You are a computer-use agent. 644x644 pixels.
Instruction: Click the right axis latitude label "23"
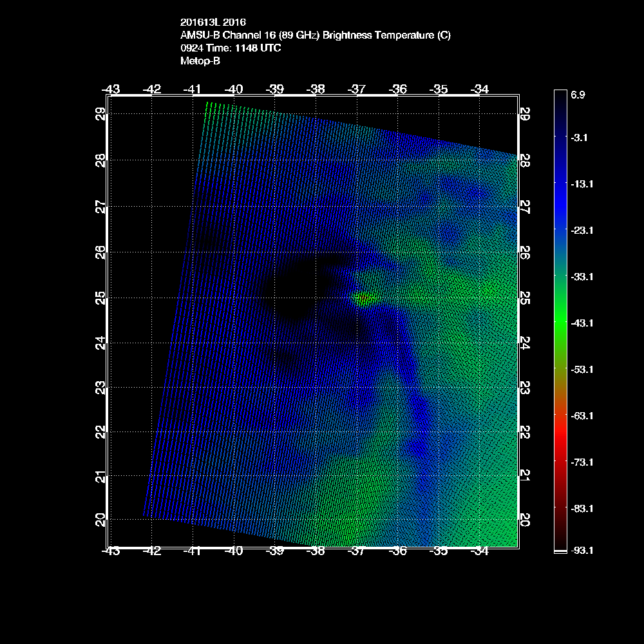(x=526, y=387)
